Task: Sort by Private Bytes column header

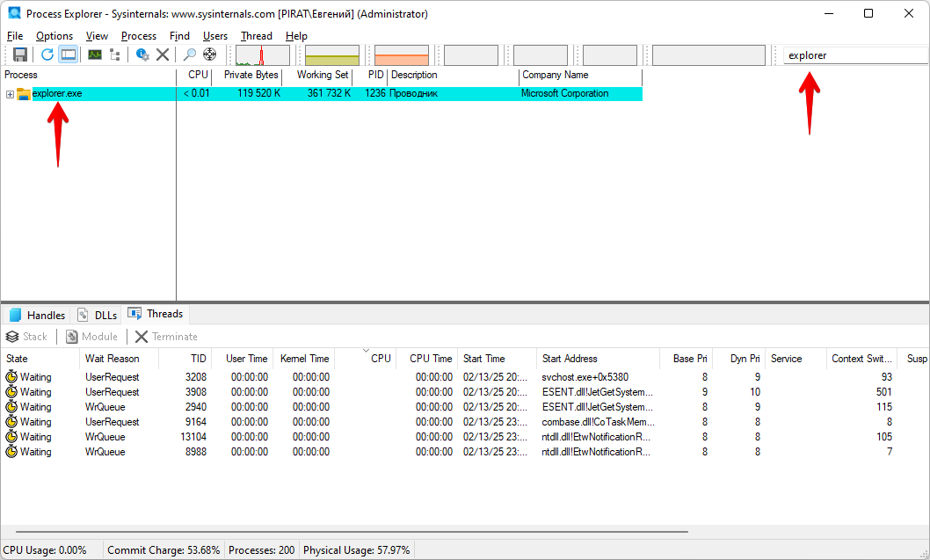Action: coord(247,76)
